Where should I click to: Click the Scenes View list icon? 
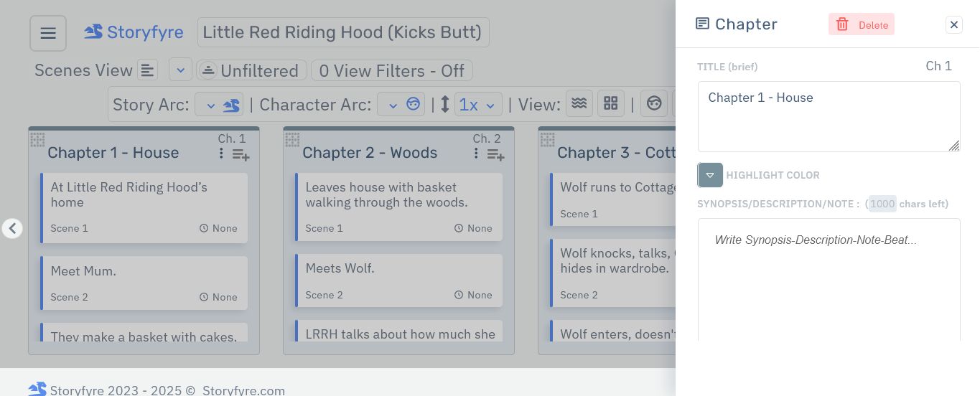(147, 70)
